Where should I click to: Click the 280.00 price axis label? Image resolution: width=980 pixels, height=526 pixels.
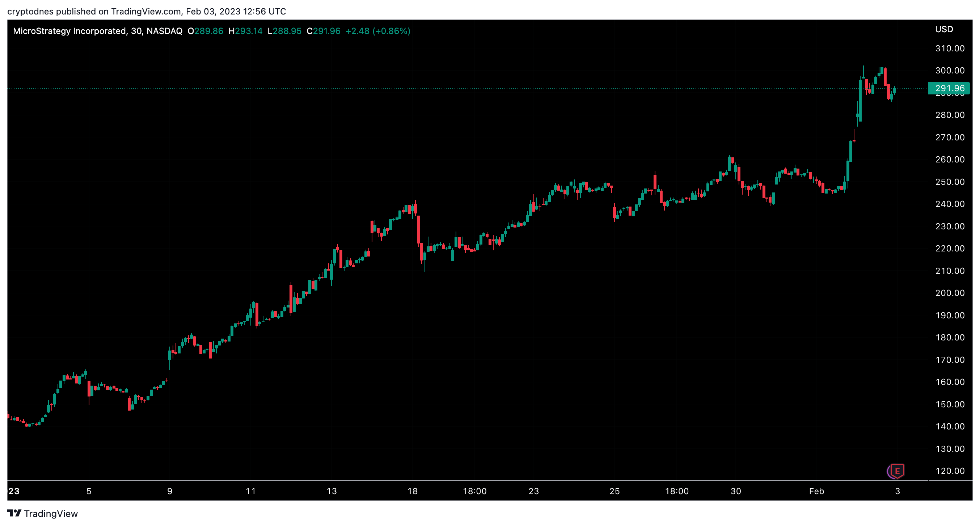tap(950, 115)
